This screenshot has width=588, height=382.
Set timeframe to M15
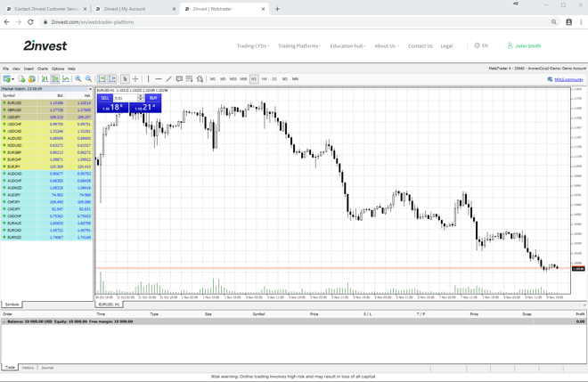tap(233, 79)
